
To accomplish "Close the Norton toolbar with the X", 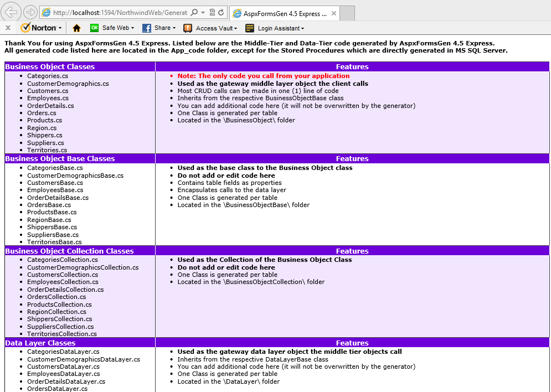I will (x=8, y=28).
